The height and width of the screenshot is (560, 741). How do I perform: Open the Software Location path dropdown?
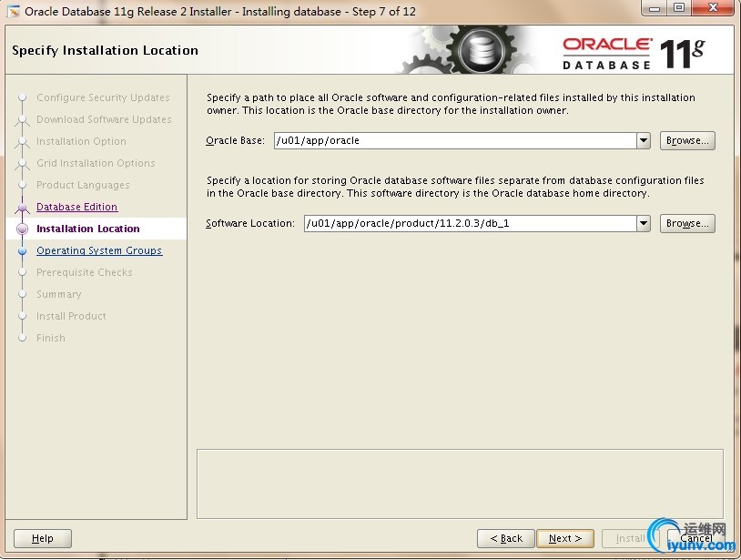point(644,223)
